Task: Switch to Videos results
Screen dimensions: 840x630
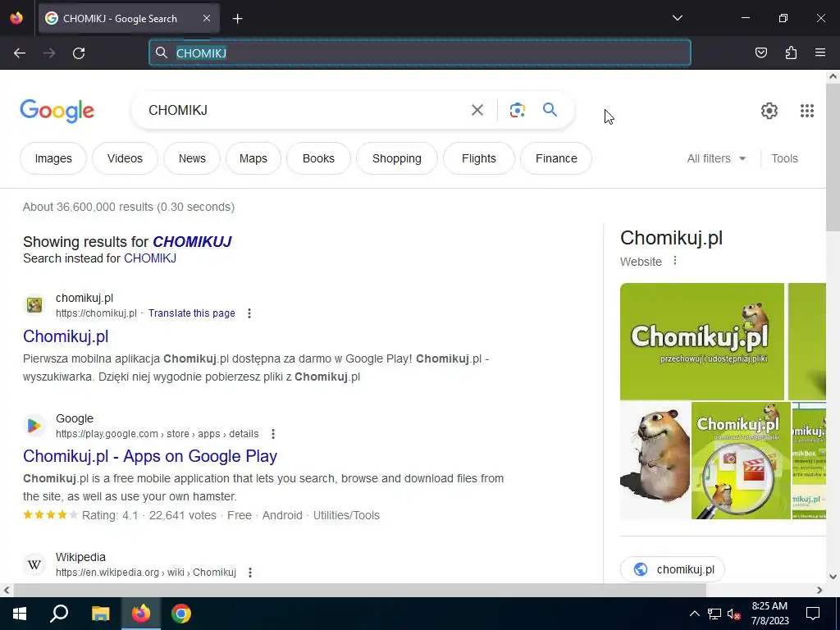Action: coord(125,158)
